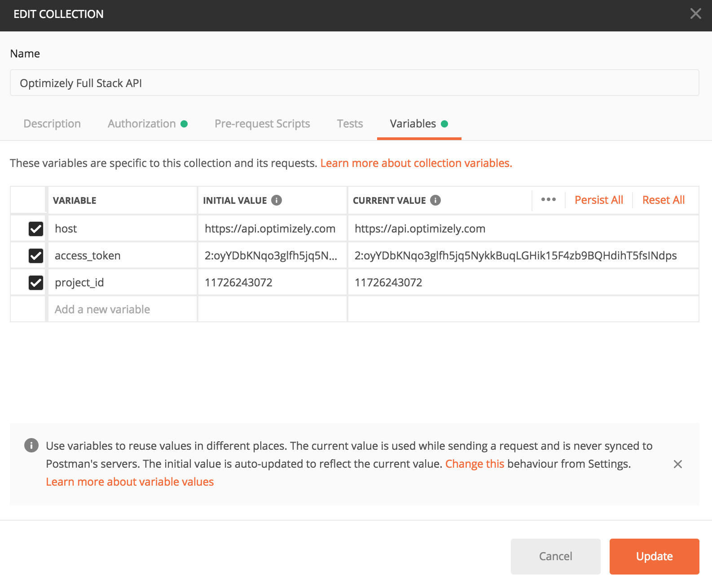Click the Add a new variable field
The width and height of the screenshot is (712, 588).
[x=122, y=309]
